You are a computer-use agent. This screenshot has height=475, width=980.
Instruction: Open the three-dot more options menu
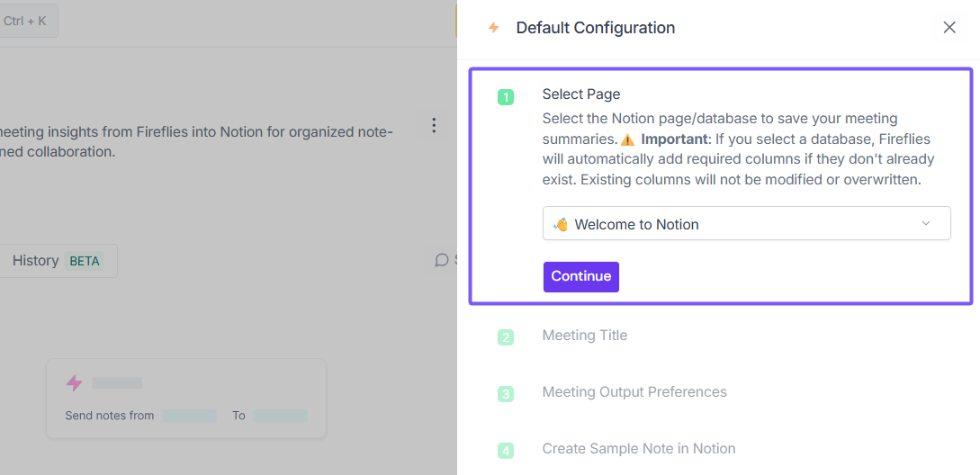point(434,125)
